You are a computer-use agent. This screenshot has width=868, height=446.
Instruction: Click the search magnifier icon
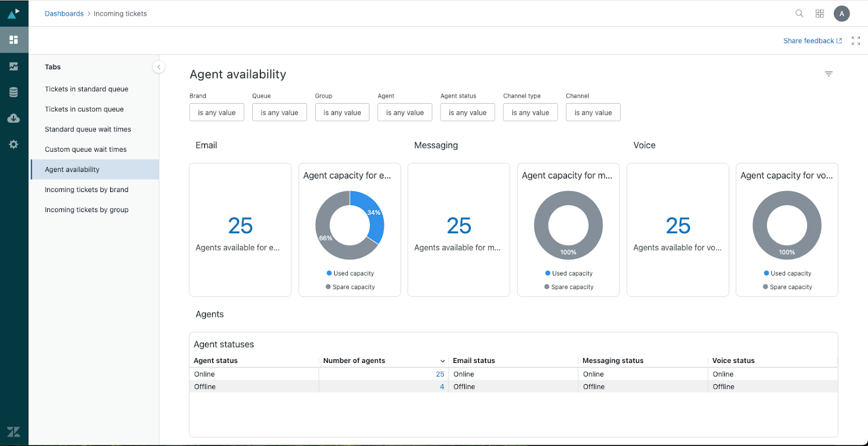tap(799, 14)
